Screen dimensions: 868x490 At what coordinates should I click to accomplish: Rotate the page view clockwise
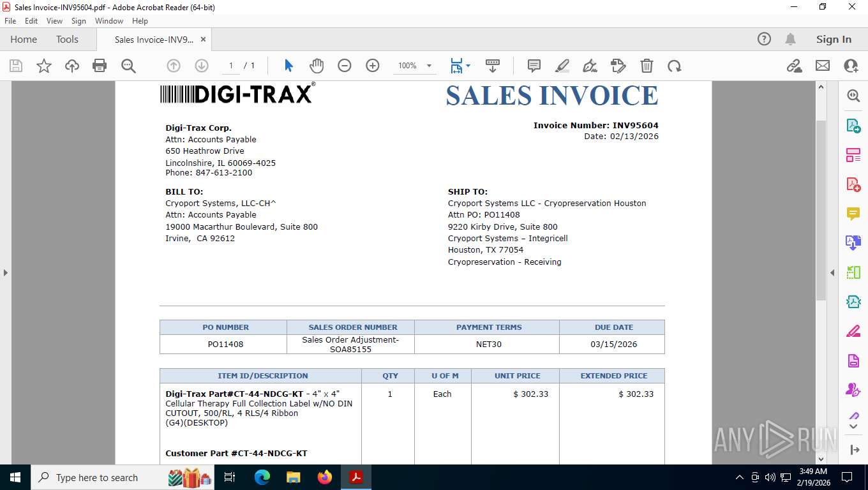pyautogui.click(x=675, y=66)
